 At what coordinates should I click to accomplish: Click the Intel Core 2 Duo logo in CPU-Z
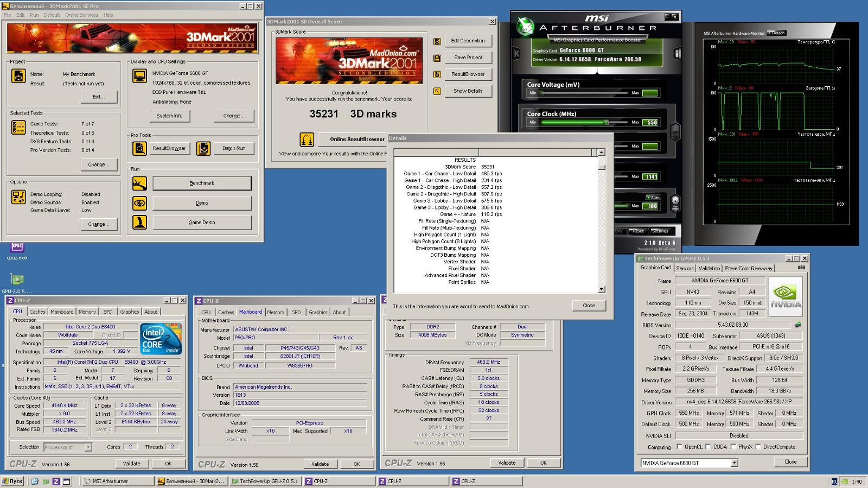[x=161, y=339]
